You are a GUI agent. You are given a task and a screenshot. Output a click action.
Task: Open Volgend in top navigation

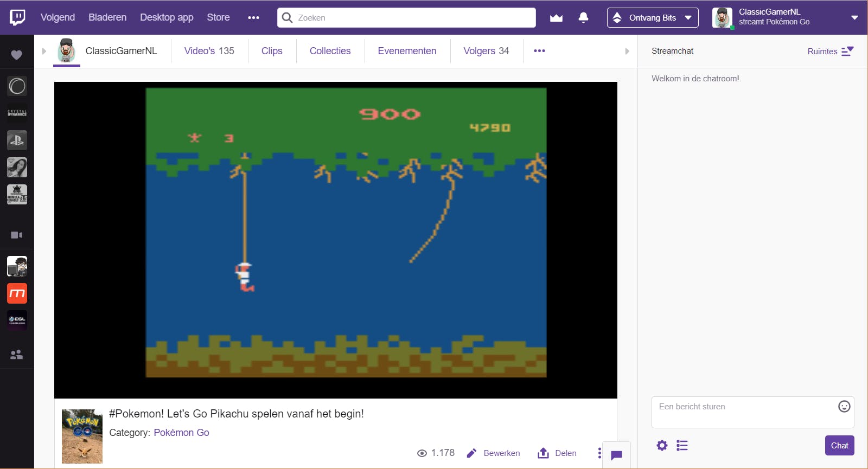[58, 17]
